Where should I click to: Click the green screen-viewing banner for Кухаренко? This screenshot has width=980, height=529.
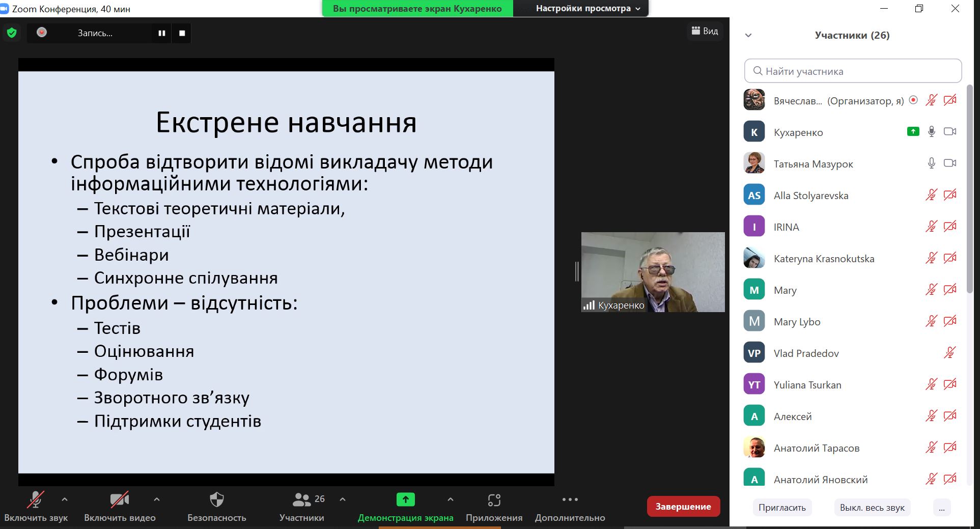coord(417,9)
